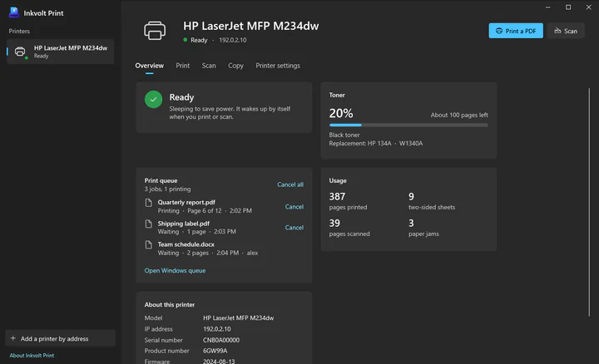Click the 3 paper jams value
599x364 pixels.
pyautogui.click(x=411, y=224)
